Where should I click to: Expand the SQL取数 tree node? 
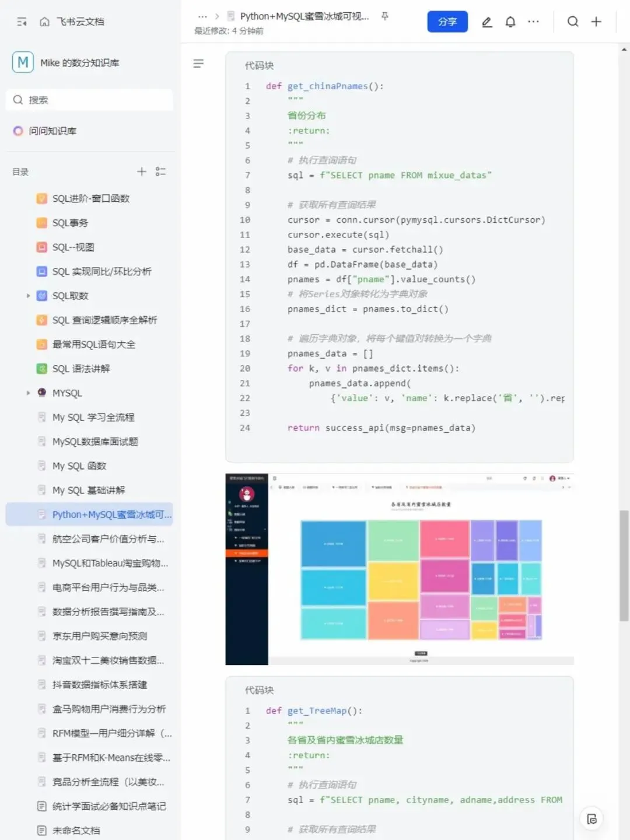[28, 296]
